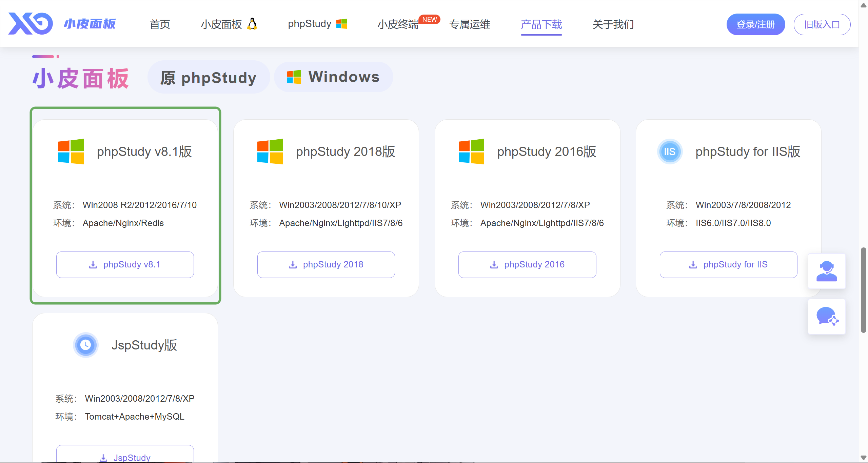Click download arrow icon in phpStudy for IIS button
This screenshot has height=463, width=868.
click(693, 265)
